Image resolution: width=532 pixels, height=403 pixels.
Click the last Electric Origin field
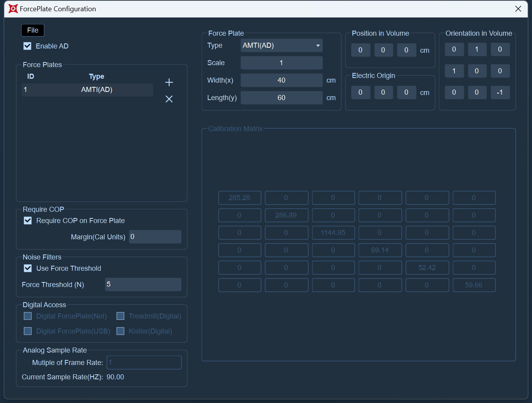click(406, 92)
